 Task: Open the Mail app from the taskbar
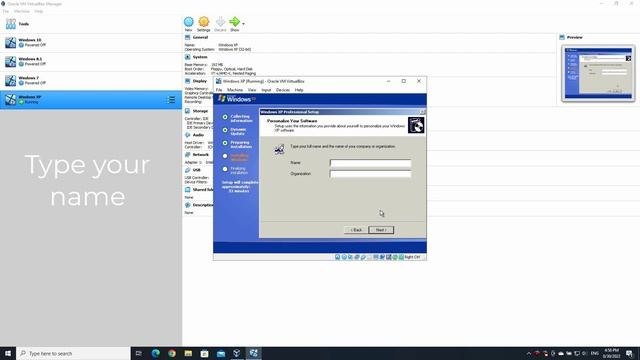tap(221, 353)
